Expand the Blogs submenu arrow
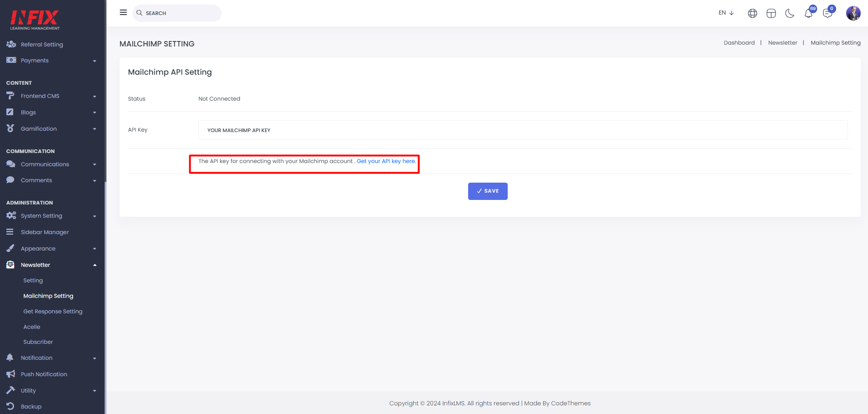The width and height of the screenshot is (868, 414). click(x=95, y=112)
